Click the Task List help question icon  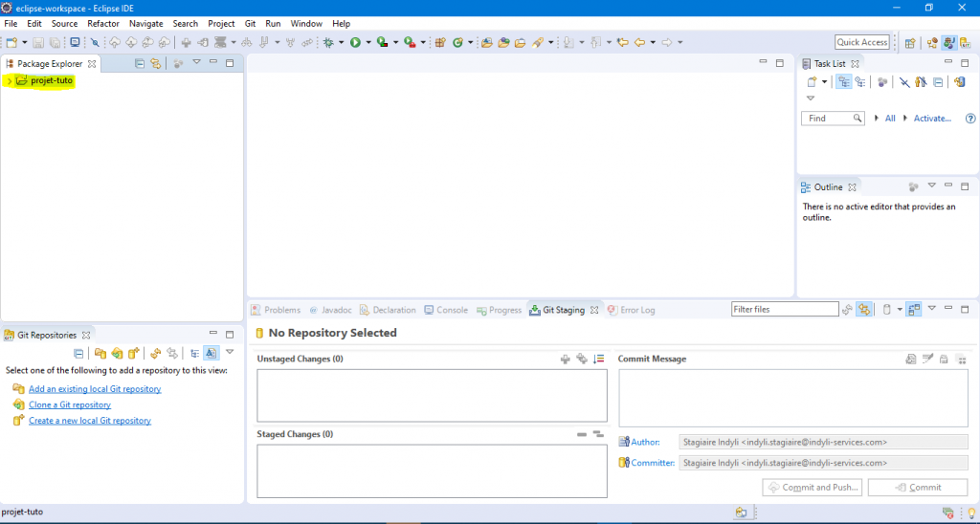pyautogui.click(x=970, y=118)
